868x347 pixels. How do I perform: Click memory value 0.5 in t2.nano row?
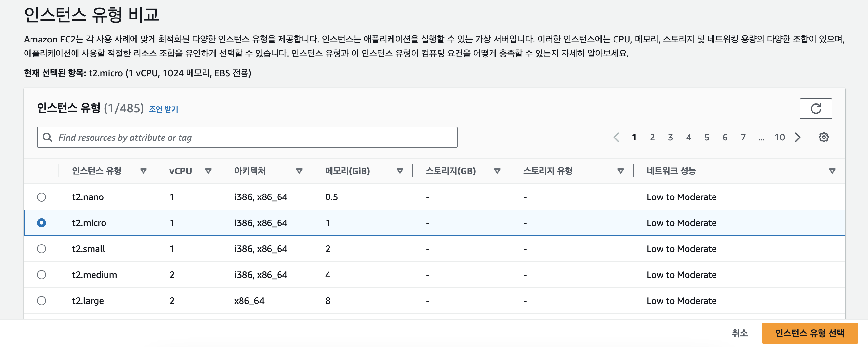(331, 197)
